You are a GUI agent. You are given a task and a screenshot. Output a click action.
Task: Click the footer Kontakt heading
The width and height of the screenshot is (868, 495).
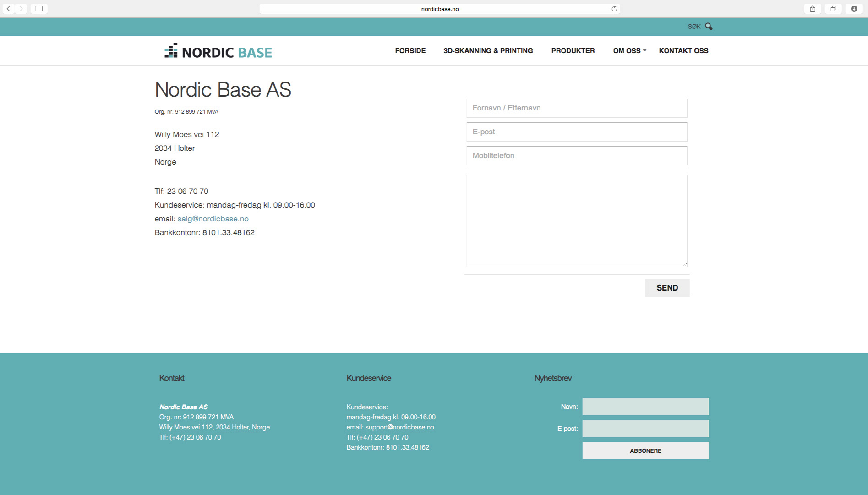click(172, 378)
